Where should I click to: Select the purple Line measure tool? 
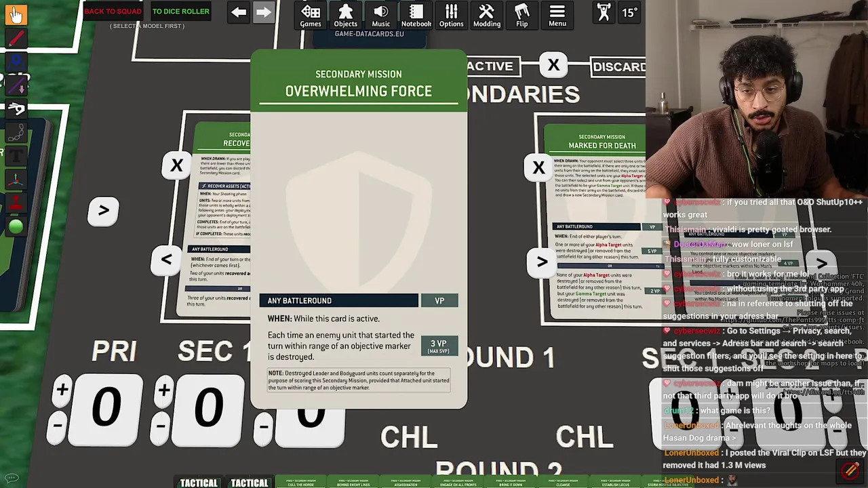coord(16,85)
